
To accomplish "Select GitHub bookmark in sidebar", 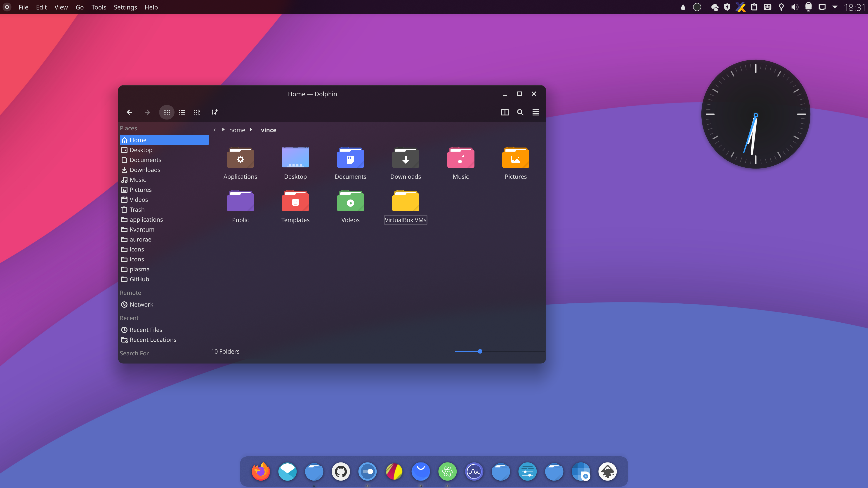I will [164, 279].
